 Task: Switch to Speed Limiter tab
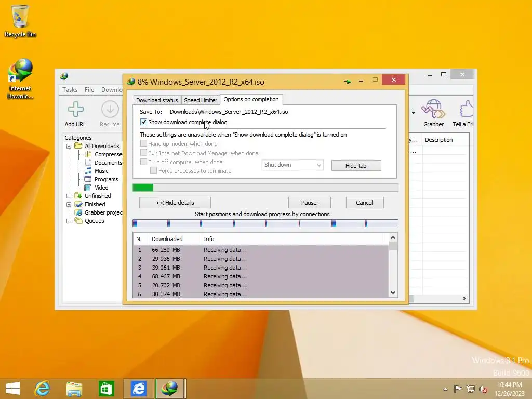(200, 100)
